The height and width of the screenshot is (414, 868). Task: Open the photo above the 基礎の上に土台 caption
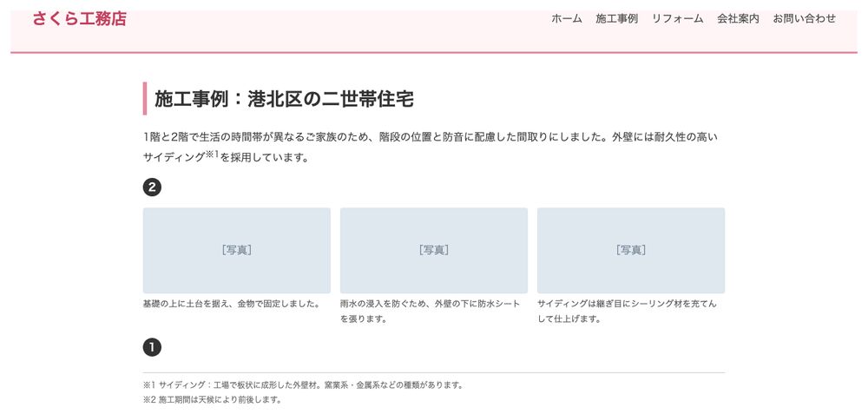tap(237, 250)
